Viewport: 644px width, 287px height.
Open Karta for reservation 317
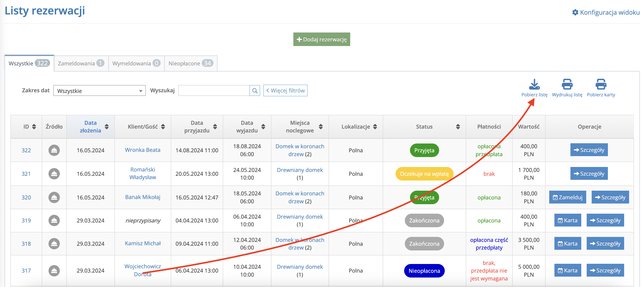(x=568, y=270)
